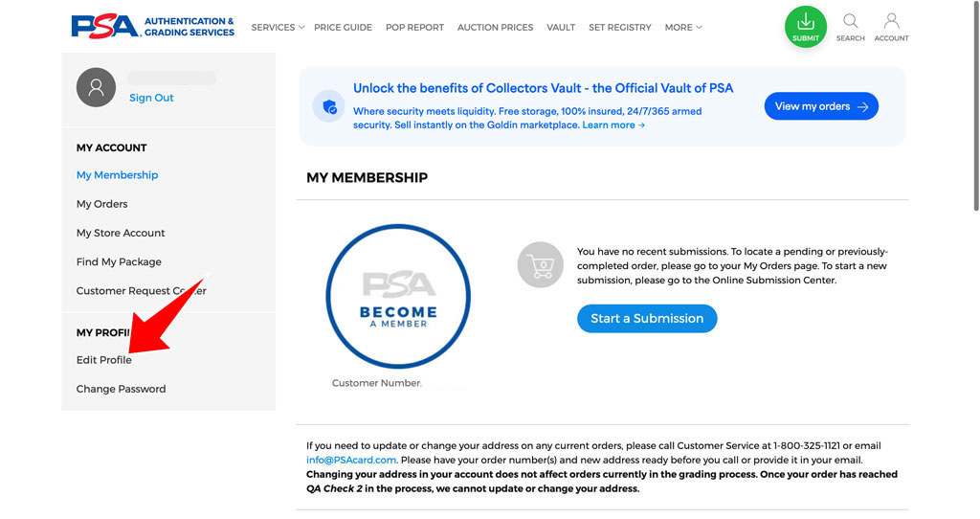Click the vault shield icon in banner
The width and height of the screenshot is (980, 519).
[329, 107]
